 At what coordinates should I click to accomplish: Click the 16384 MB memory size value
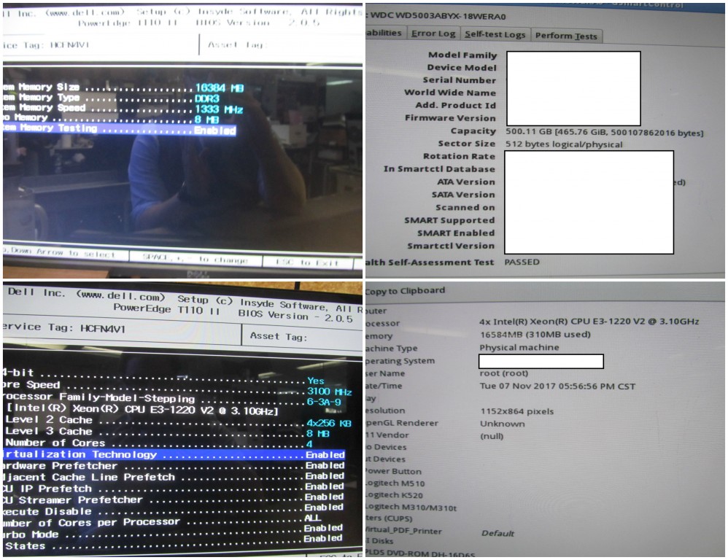219,87
